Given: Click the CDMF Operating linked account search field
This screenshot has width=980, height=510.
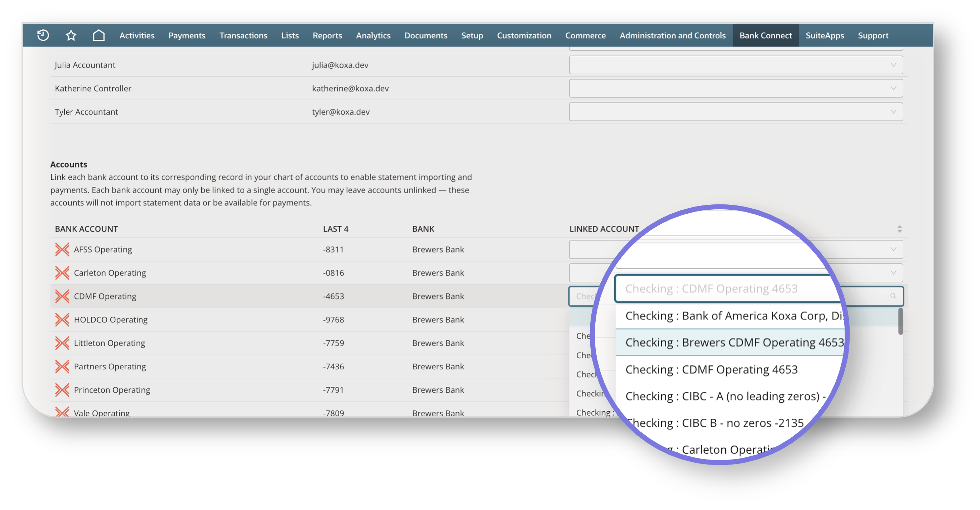Looking at the screenshot, I should [735, 296].
